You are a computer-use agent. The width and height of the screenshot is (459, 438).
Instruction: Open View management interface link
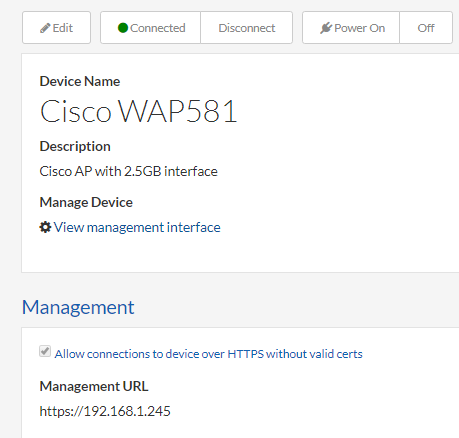[137, 227]
